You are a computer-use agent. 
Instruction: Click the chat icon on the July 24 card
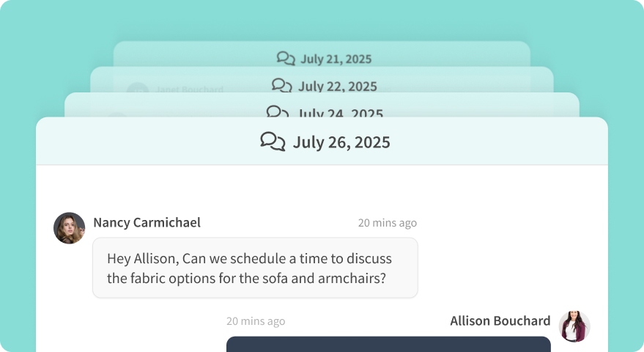(x=277, y=112)
